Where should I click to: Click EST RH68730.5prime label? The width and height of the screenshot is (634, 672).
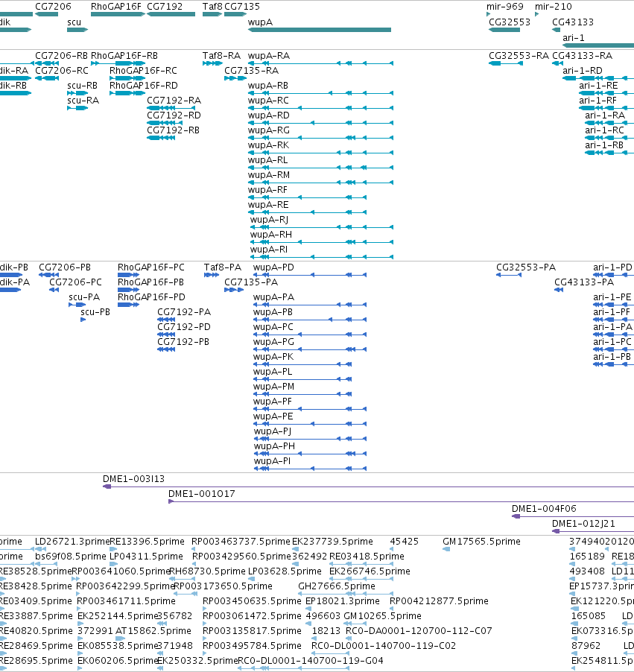coord(207,571)
